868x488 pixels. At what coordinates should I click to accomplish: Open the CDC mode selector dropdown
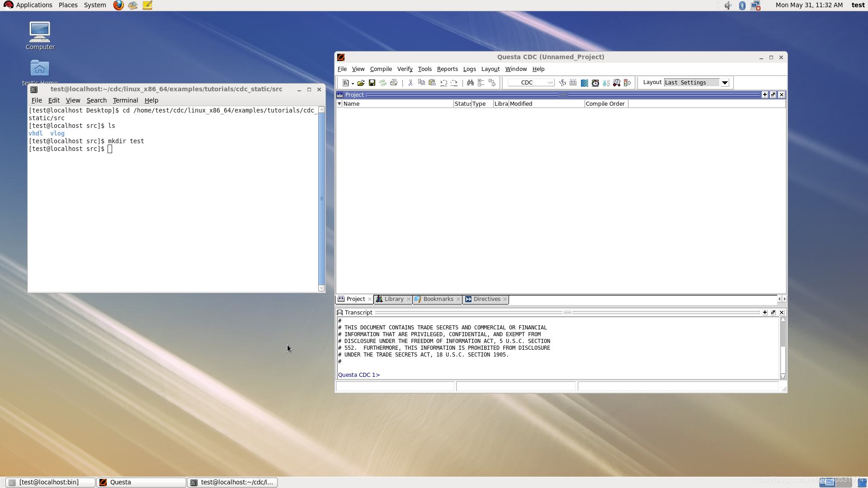(x=531, y=83)
